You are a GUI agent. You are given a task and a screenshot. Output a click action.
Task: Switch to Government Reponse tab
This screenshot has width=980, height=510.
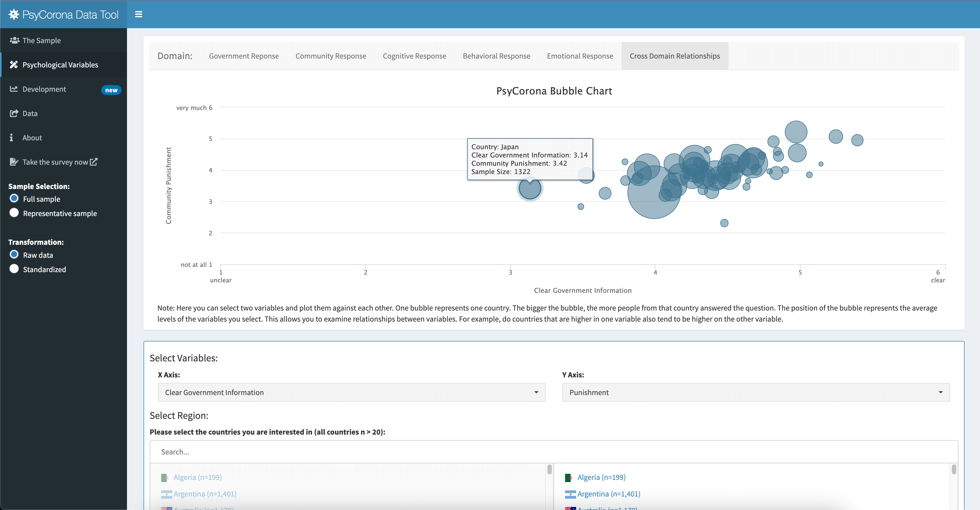pos(244,56)
